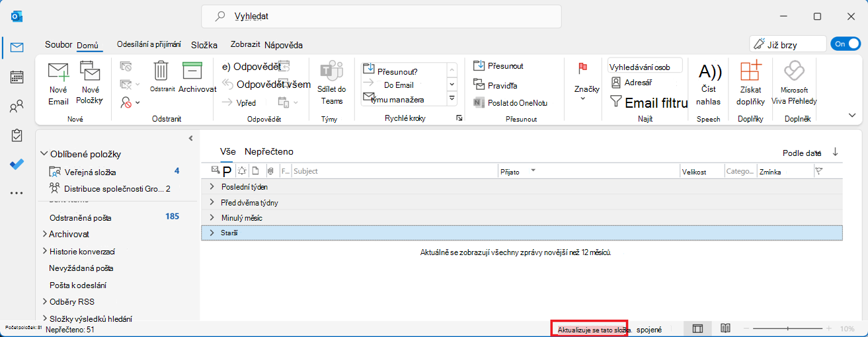
Task: Open Odesílání a přijímání tab
Action: pyautogui.click(x=149, y=45)
